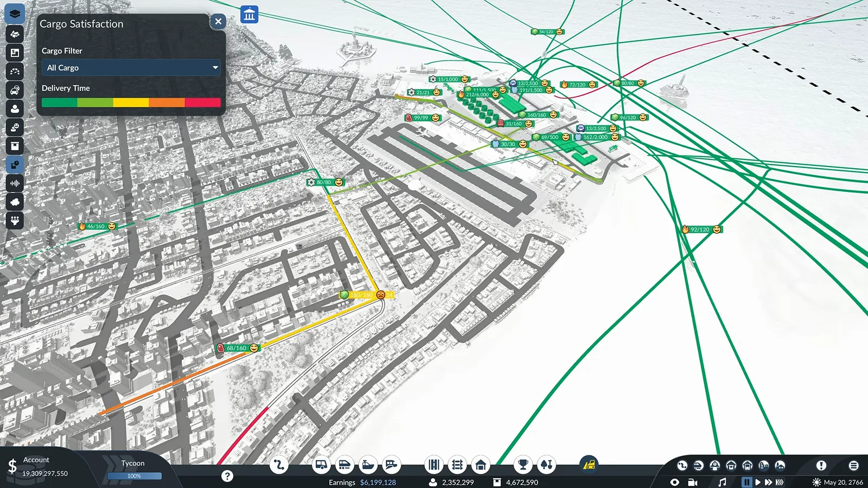This screenshot has width=868, height=488.
Task: Open the main hamburger menu
Action: point(853,465)
